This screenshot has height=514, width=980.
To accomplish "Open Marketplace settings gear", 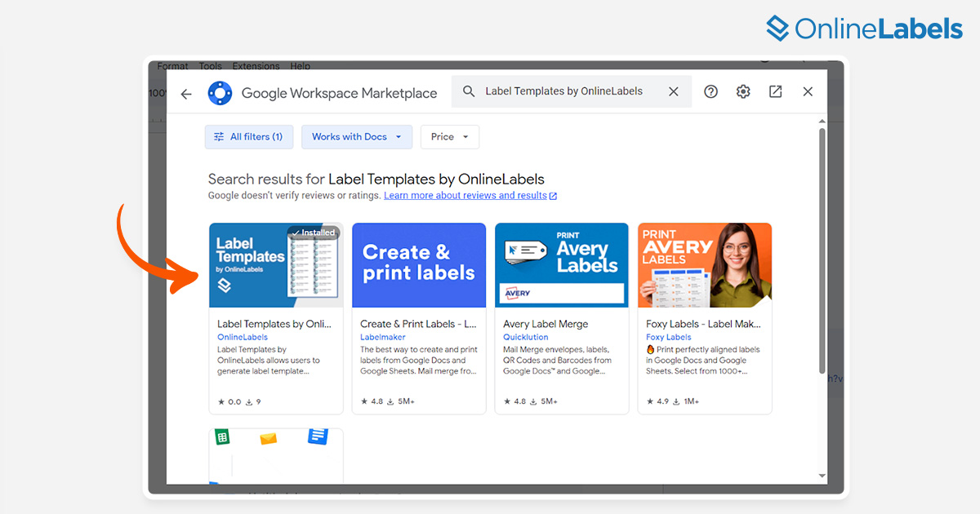I will (743, 91).
